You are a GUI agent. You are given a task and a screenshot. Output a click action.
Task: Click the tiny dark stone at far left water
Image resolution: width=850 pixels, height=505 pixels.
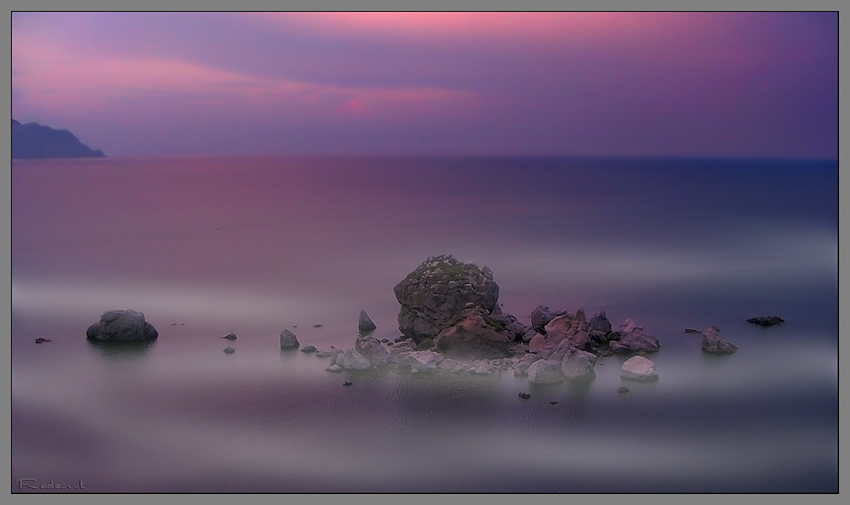click(41, 340)
